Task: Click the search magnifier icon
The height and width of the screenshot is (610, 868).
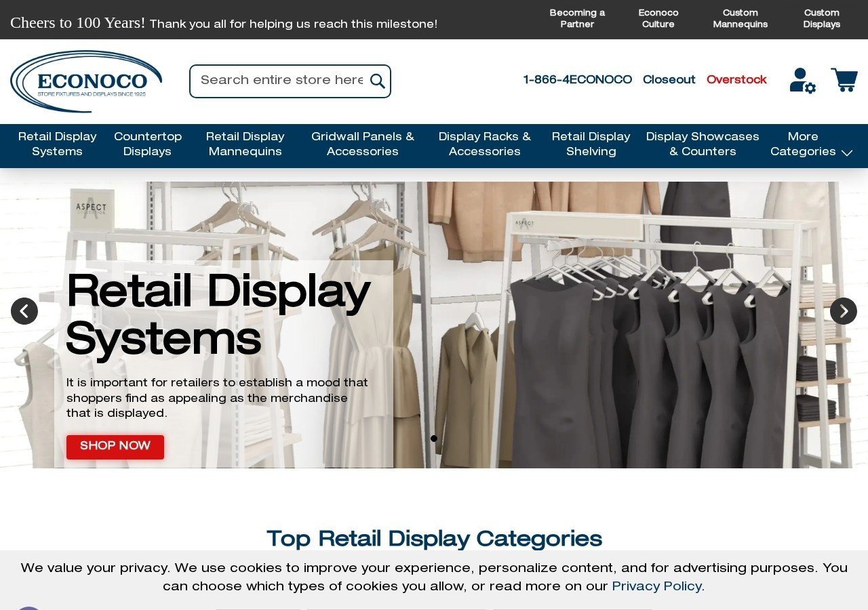Action: coord(378,81)
